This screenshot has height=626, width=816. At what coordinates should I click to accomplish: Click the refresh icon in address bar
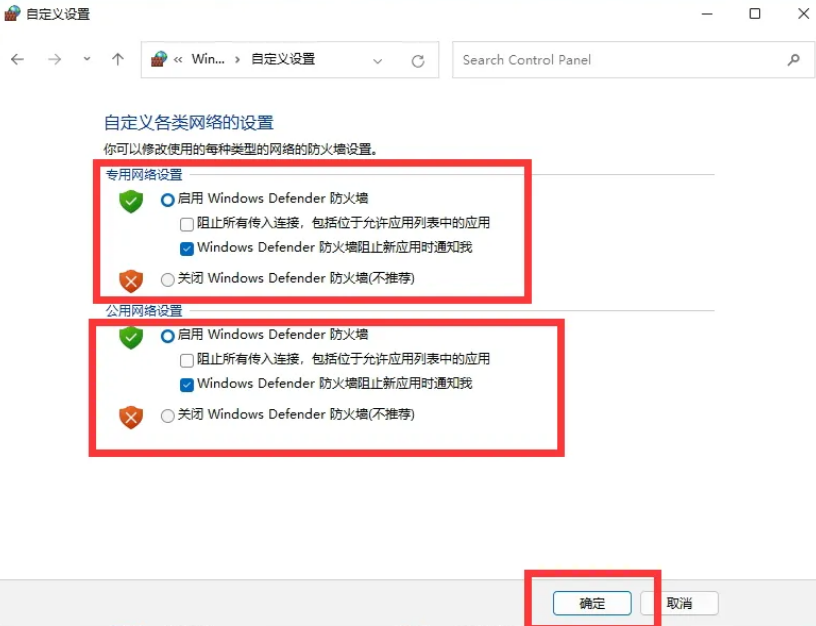point(418,61)
